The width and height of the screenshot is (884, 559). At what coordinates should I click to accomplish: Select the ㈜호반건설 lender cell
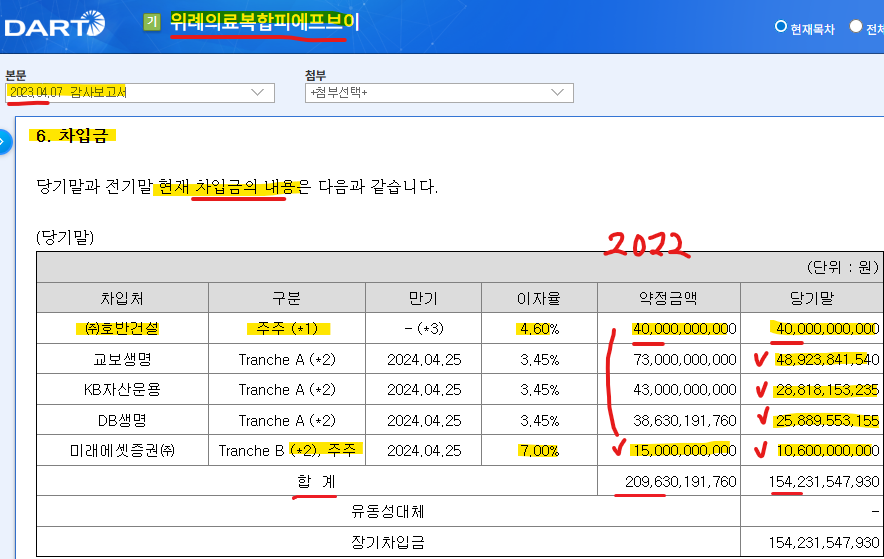[123, 328]
